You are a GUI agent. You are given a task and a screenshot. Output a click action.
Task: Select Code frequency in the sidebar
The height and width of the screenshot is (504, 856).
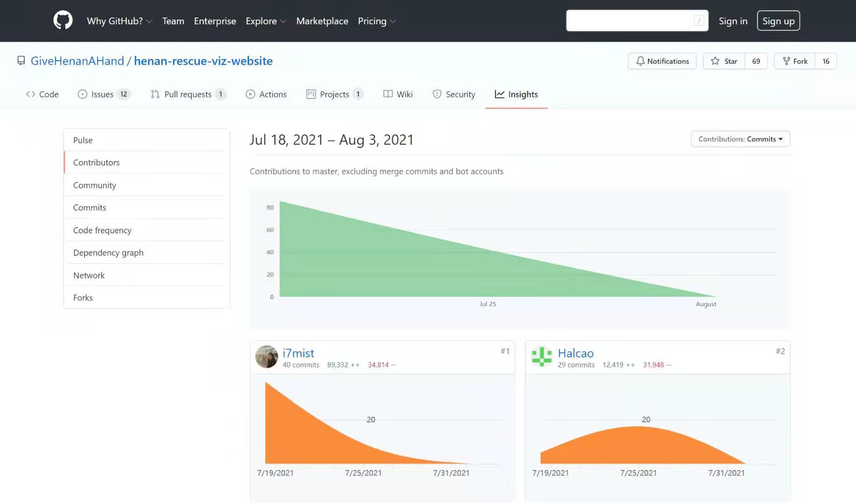click(102, 230)
